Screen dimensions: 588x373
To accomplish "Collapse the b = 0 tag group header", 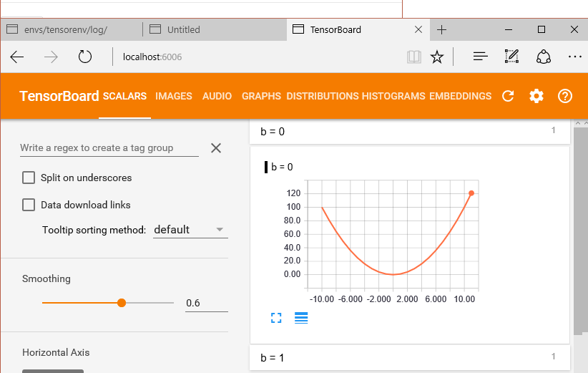I will point(409,131).
